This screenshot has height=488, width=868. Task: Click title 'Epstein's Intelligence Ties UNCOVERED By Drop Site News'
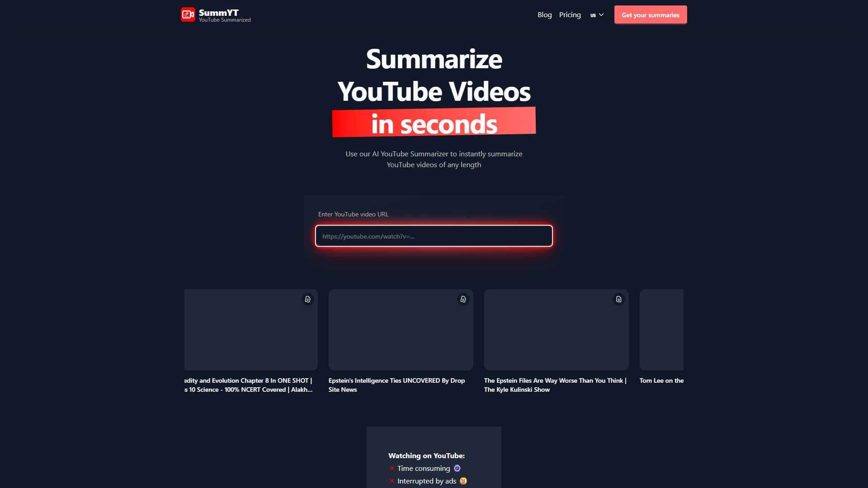click(x=396, y=385)
